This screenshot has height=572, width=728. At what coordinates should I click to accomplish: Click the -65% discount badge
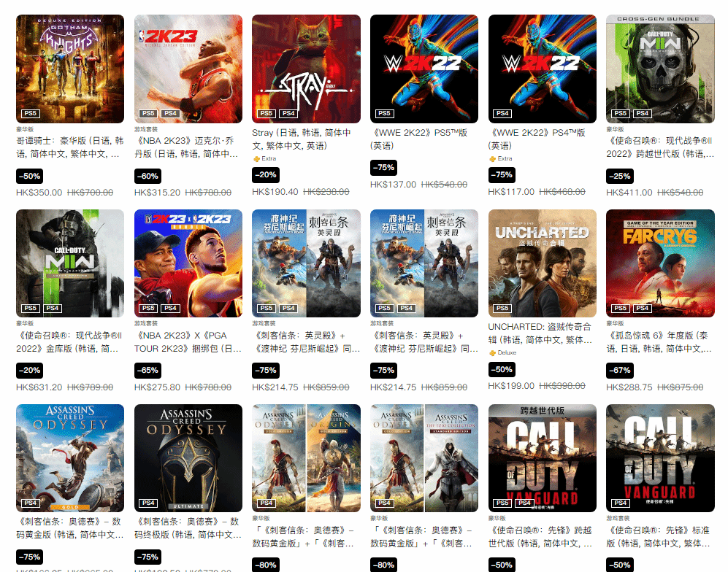(x=148, y=370)
